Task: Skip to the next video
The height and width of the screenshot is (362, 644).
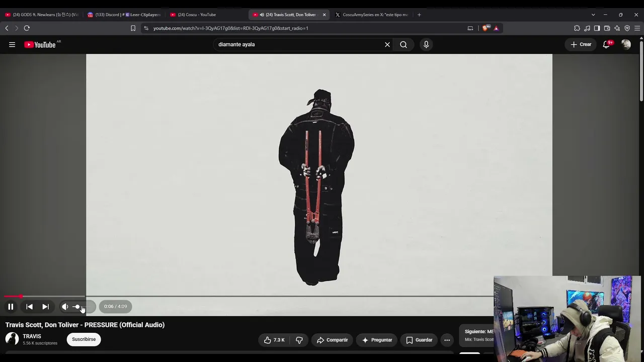Action: point(45,307)
